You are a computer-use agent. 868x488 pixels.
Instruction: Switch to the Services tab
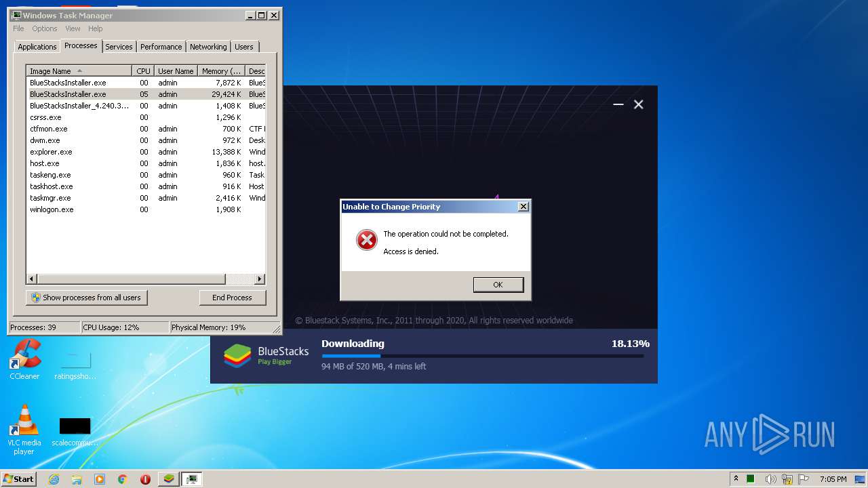(119, 47)
